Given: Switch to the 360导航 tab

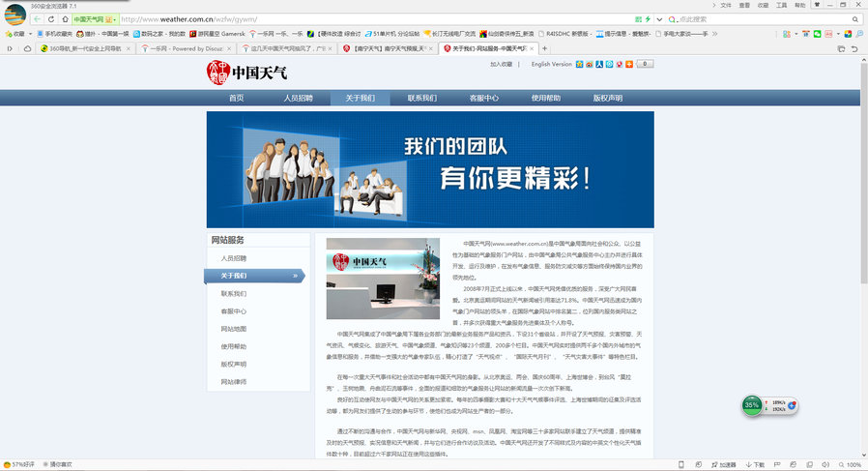Looking at the screenshot, I should (x=85, y=48).
